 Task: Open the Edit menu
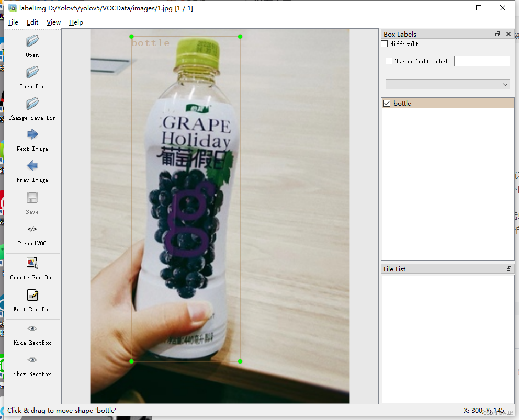pyautogui.click(x=32, y=22)
